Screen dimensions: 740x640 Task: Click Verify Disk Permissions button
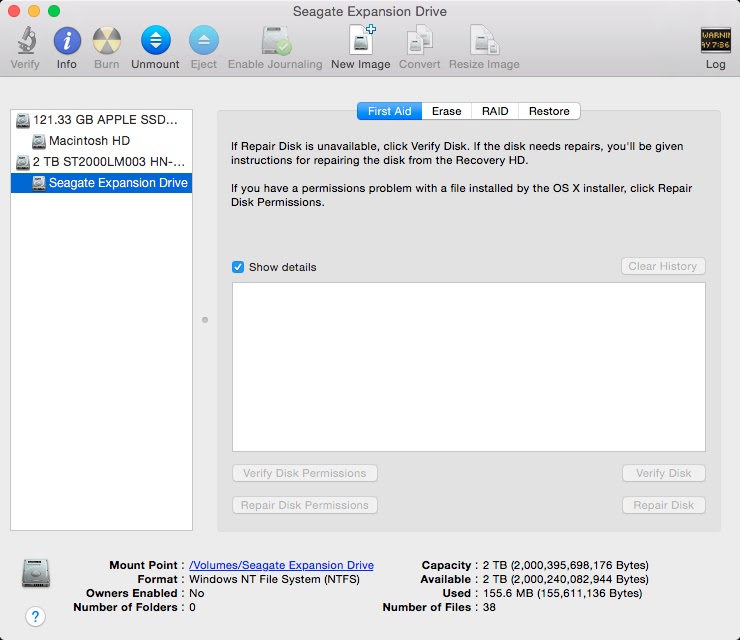click(304, 473)
